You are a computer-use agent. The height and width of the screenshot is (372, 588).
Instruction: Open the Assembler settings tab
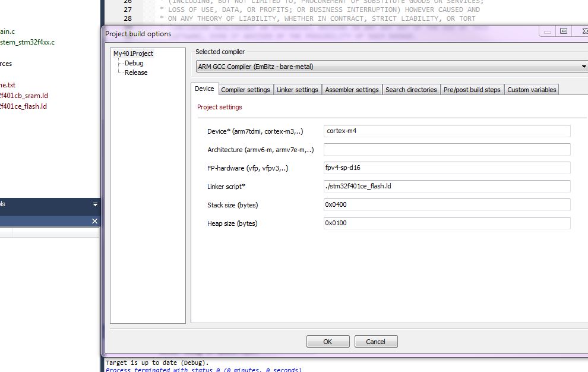point(352,90)
